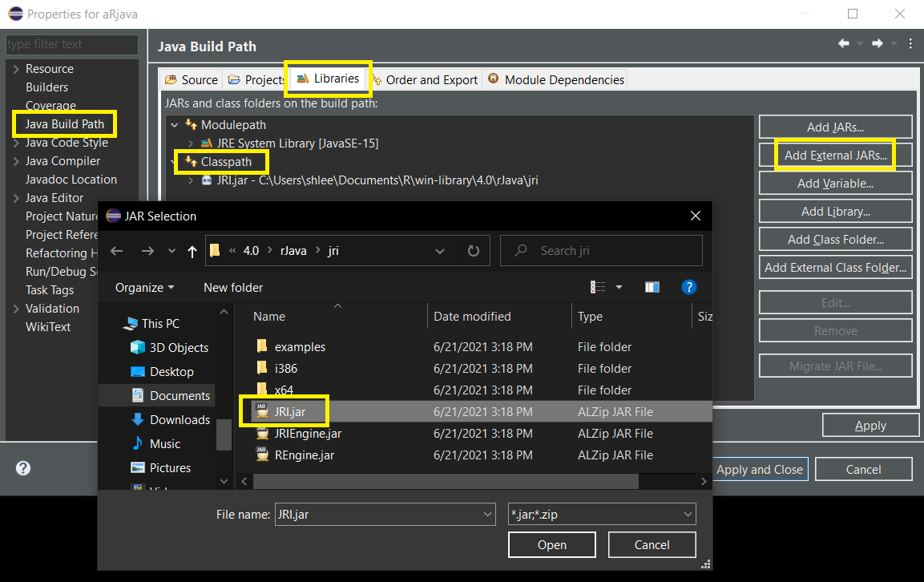This screenshot has width=924, height=582.
Task: Select WikiText in properties tree
Action: point(48,327)
